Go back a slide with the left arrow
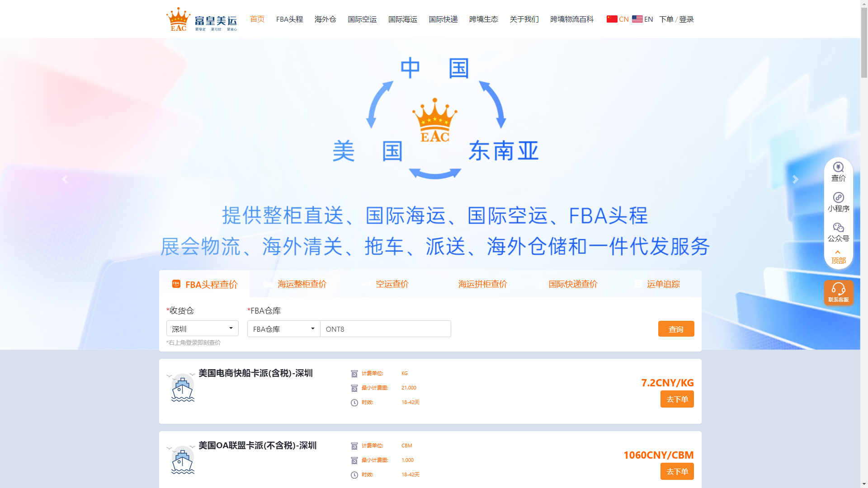 pos(65,179)
